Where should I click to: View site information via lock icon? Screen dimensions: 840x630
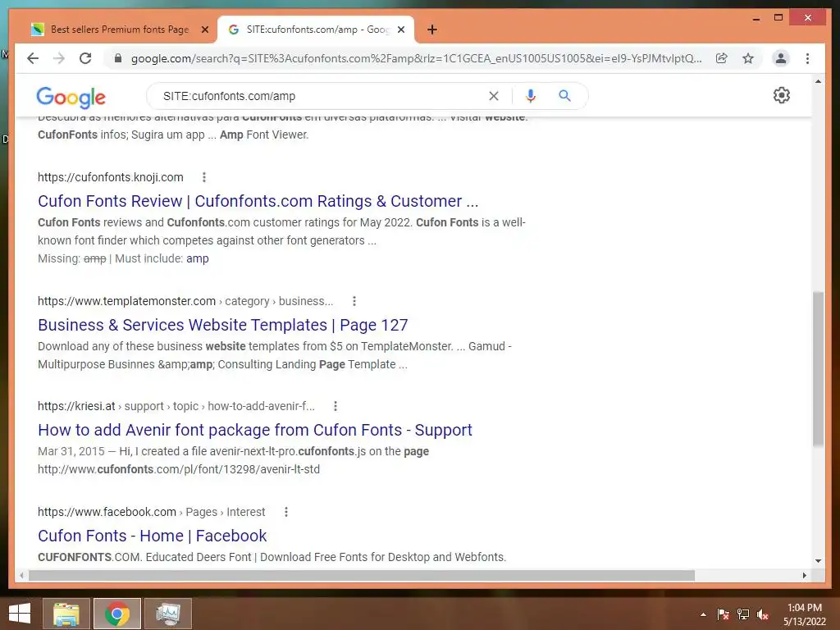click(x=118, y=58)
